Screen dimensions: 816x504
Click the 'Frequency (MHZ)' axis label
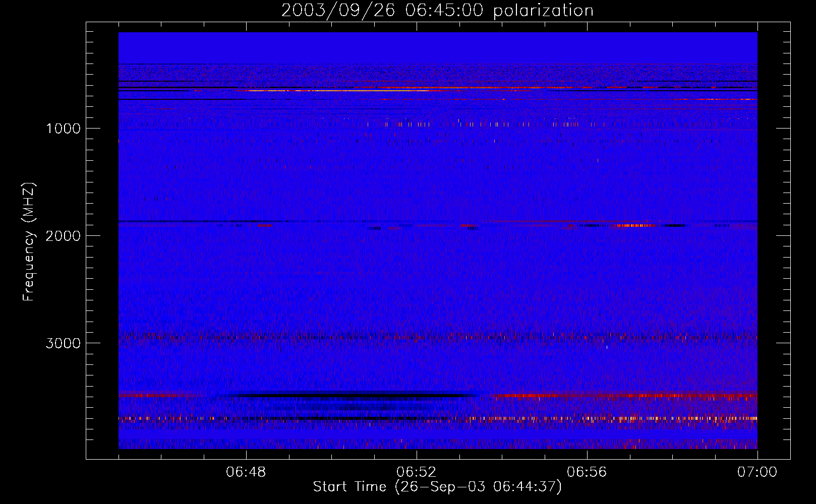(29, 242)
